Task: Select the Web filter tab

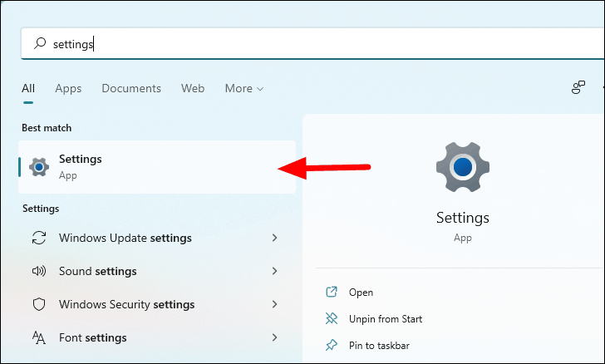Action: click(x=193, y=88)
